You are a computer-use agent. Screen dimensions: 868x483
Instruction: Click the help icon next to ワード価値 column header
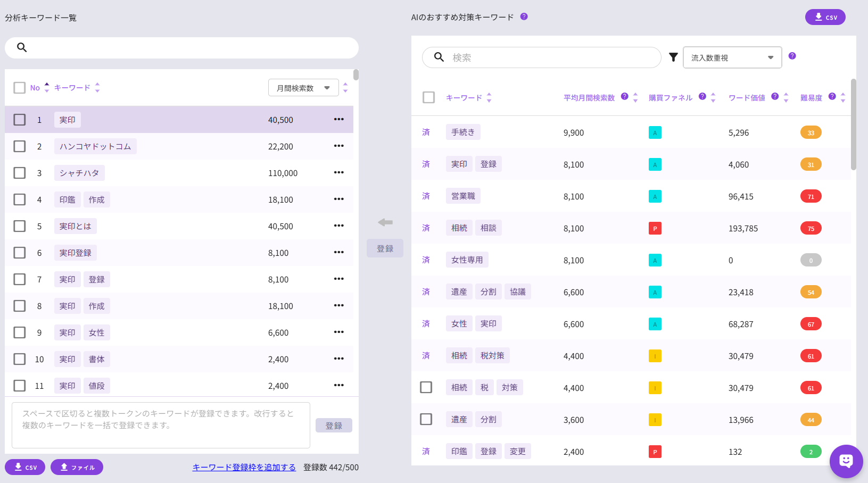[775, 96]
